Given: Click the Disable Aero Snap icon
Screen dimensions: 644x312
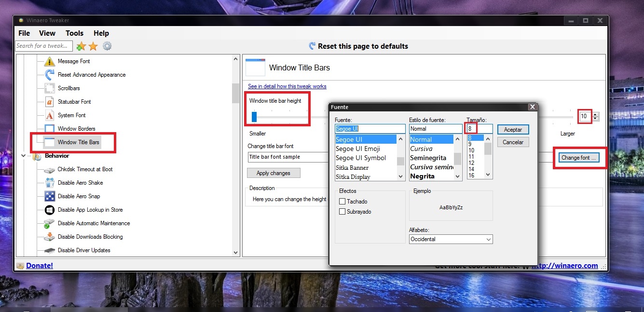Looking at the screenshot, I should tap(50, 196).
